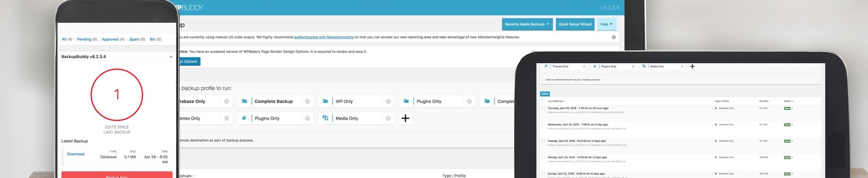
Task: Filter comments by Spam (0) on phone
Action: (x=137, y=39)
